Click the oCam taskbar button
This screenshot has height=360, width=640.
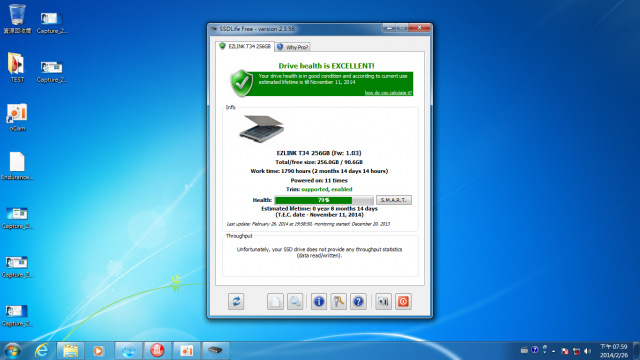pos(186,351)
